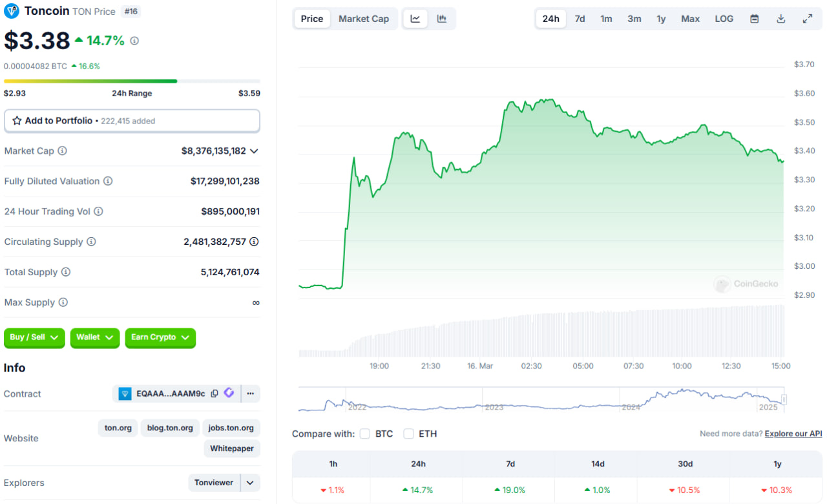Open the Wallet dropdown

coord(95,337)
